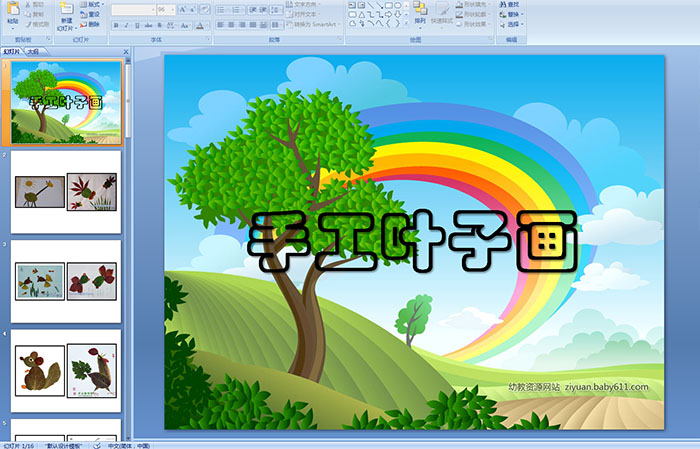Click the bullets list icon
This screenshot has height=449, width=700.
(223, 10)
